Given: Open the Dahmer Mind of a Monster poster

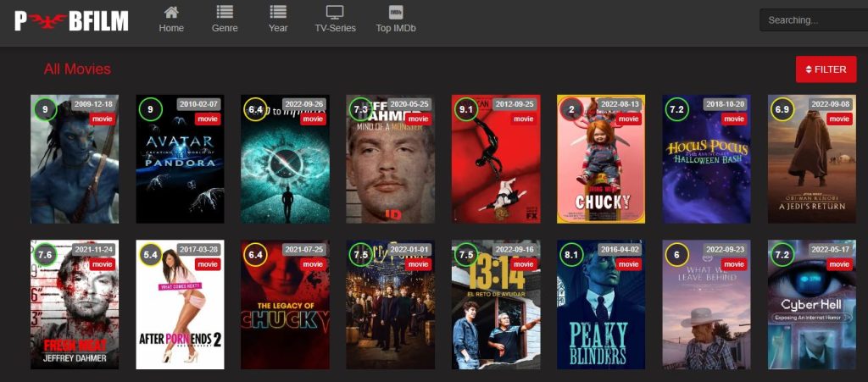Looking at the screenshot, I should tap(390, 159).
